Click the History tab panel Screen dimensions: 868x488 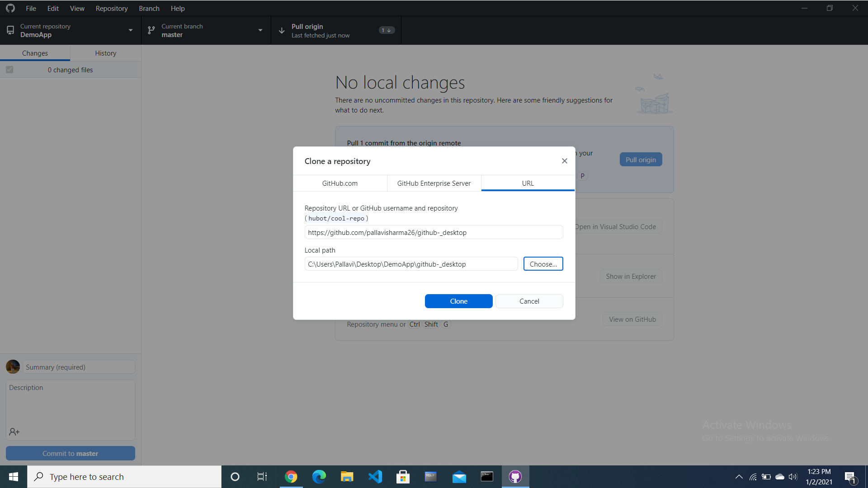(105, 52)
